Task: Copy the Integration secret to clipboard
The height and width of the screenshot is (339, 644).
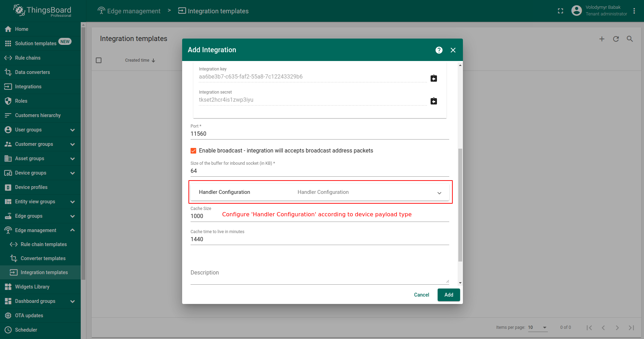Action: pyautogui.click(x=434, y=101)
